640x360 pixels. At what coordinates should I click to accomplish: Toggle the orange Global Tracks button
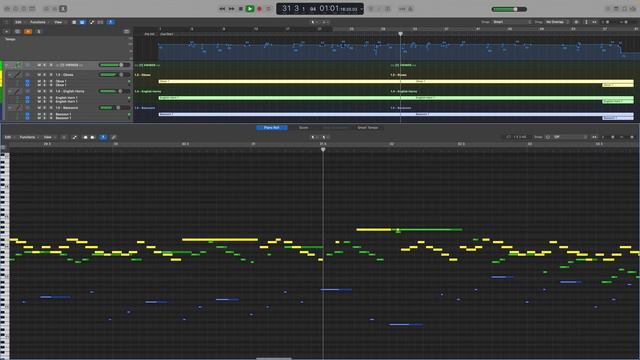coord(28,31)
